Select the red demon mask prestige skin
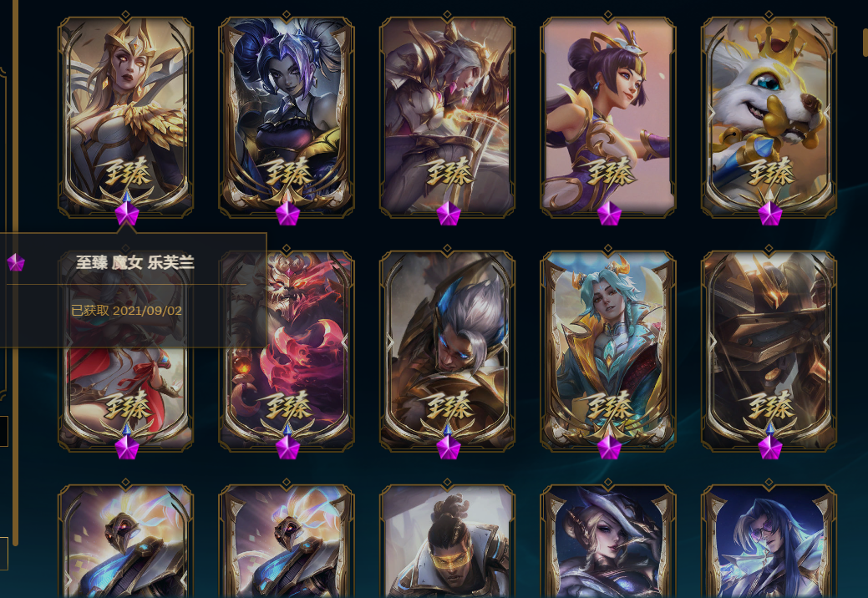 pos(287,351)
